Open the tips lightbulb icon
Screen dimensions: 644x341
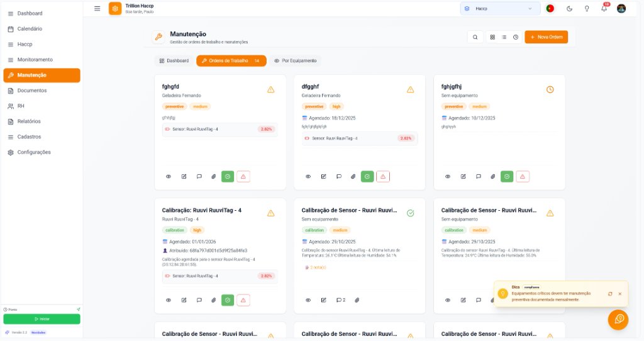pos(587,9)
